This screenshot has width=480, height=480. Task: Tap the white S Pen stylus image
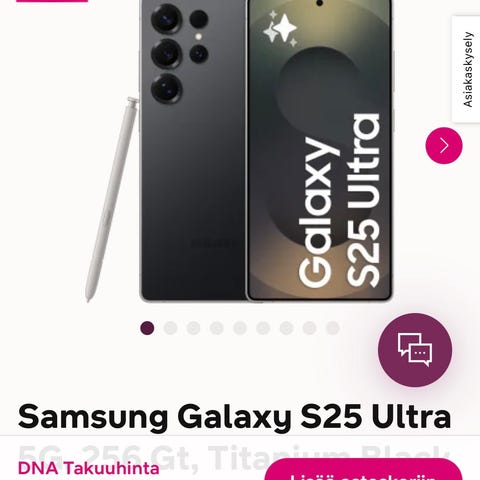[x=111, y=199]
